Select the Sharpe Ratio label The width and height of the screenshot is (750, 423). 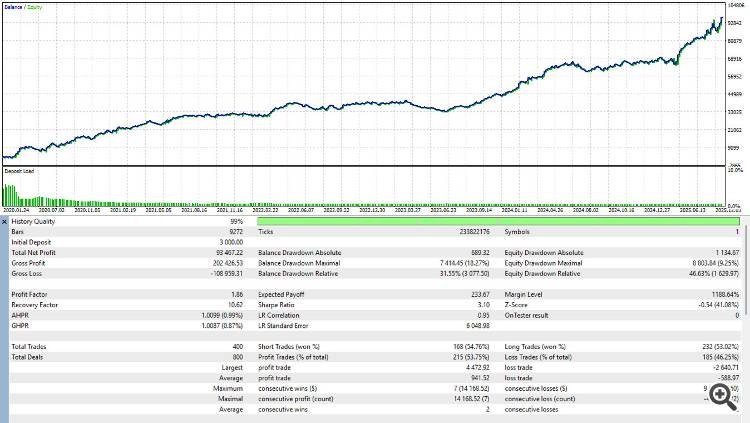point(276,305)
